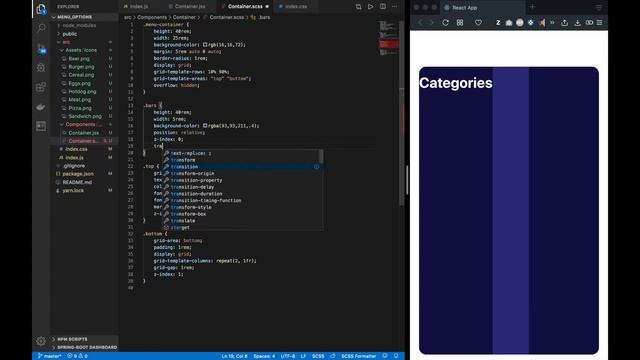Click the feedback icon in status bar
Viewport: 640px width, 360px height.
pos(385,356)
